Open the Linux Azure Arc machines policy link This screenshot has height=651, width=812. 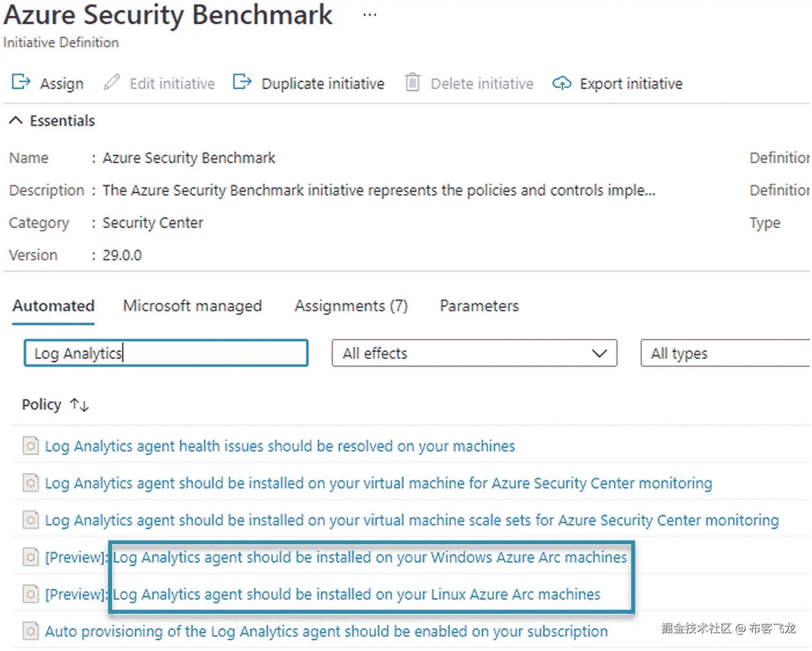(x=356, y=594)
